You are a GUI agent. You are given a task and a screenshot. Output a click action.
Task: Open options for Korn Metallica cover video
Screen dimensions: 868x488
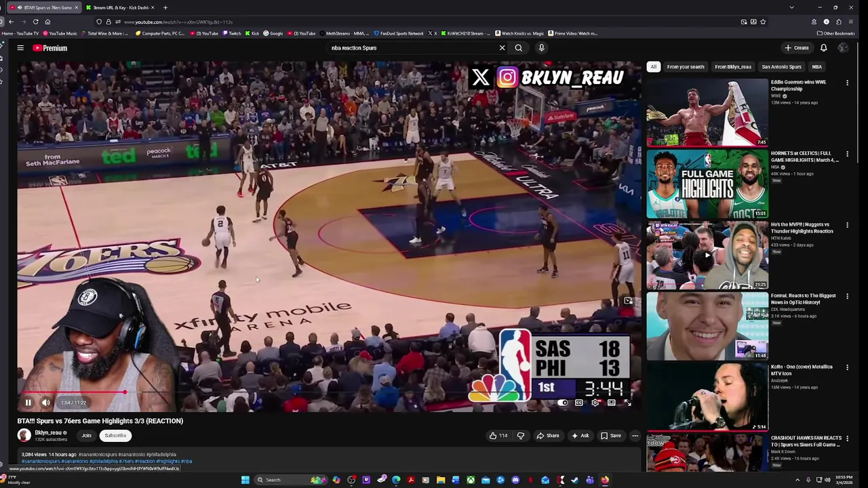click(x=847, y=368)
